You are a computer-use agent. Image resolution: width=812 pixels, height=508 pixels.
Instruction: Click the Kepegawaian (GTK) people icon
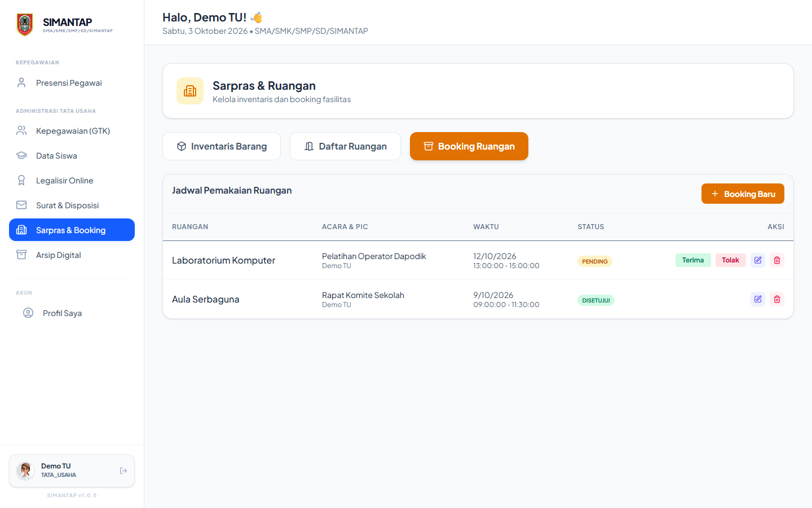(x=21, y=130)
